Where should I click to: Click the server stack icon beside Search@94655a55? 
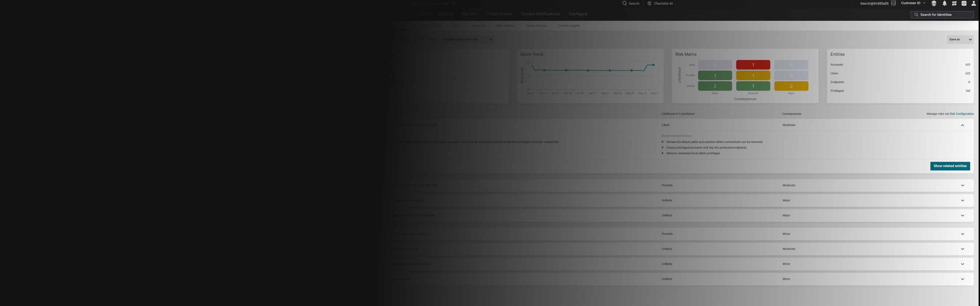click(x=893, y=3)
